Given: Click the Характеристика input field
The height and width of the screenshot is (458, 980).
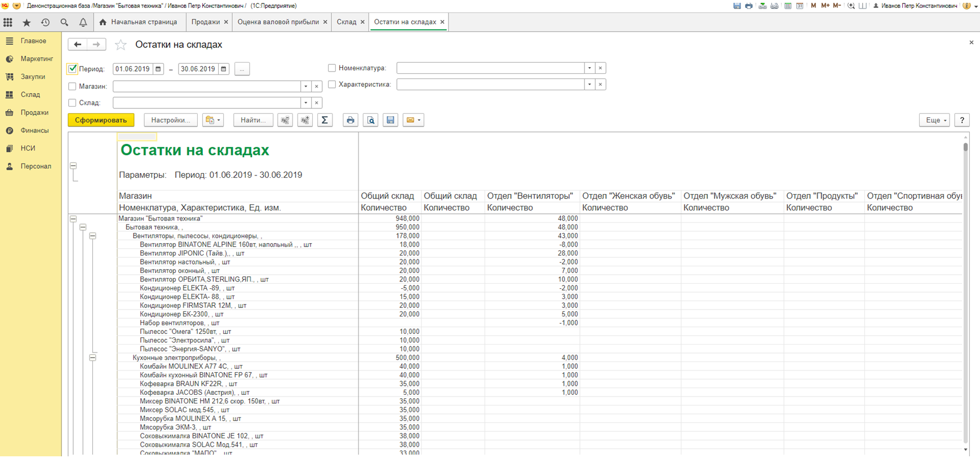Looking at the screenshot, I should coord(490,85).
